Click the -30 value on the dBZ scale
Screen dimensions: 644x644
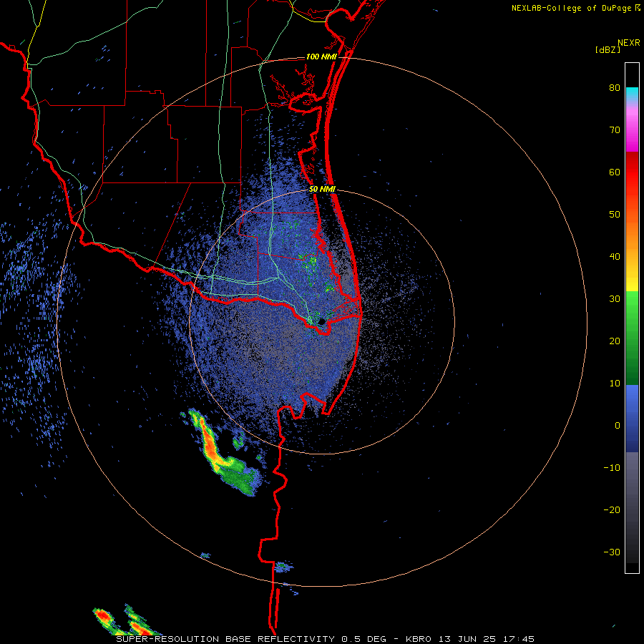pyautogui.click(x=612, y=552)
